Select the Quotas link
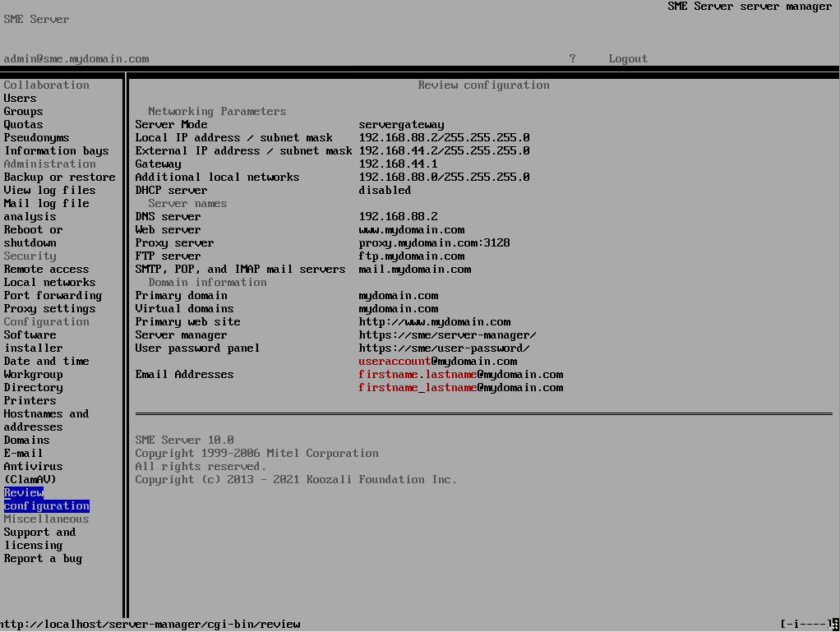The width and height of the screenshot is (840, 632). point(23,124)
